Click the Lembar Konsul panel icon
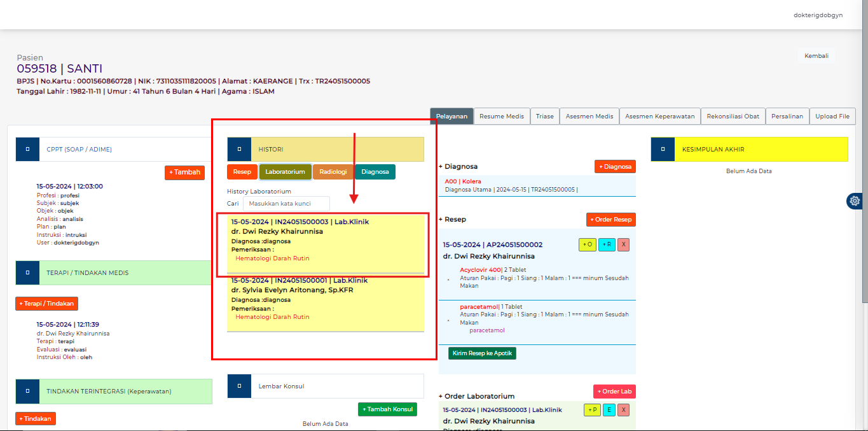868x431 pixels. pos(239,386)
